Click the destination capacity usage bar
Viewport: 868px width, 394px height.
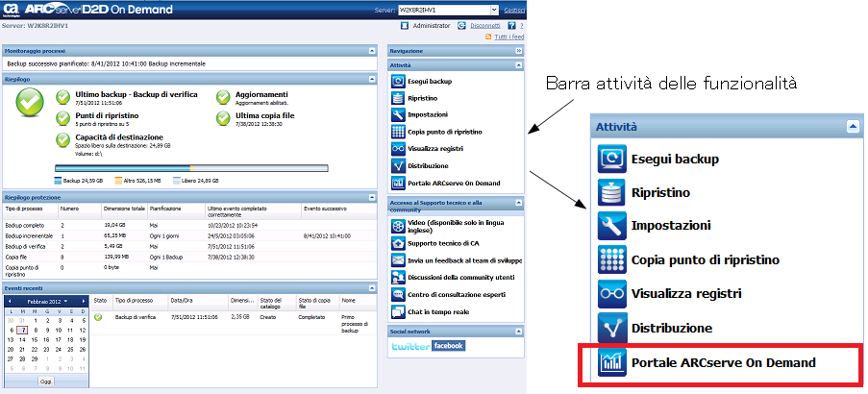coord(191,168)
